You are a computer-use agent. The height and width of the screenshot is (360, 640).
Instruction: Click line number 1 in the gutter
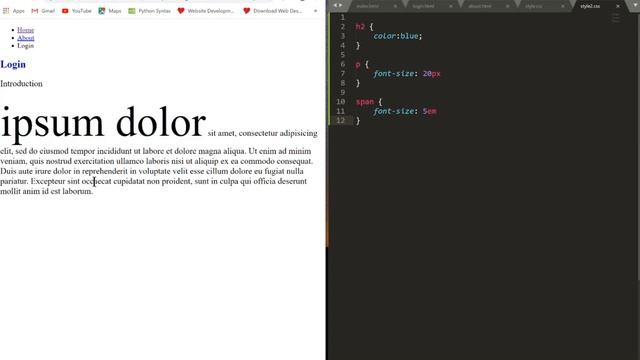coord(342,18)
